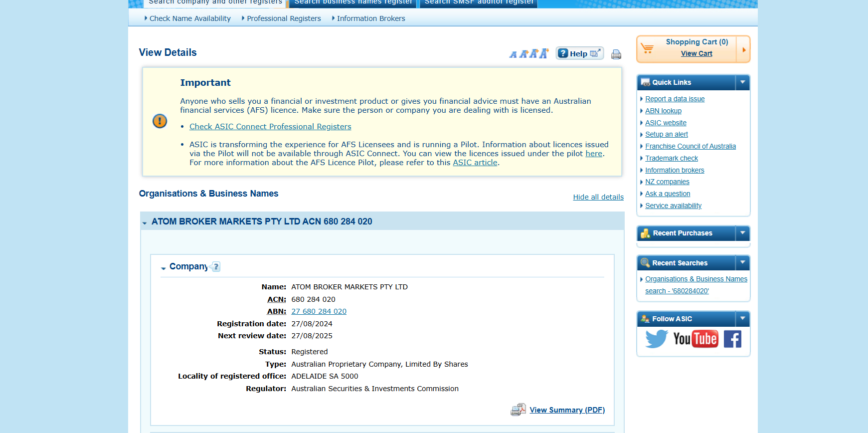Screen dimensions: 868x433
Task: Open ASIC's YouTube channel
Action: click(x=695, y=339)
